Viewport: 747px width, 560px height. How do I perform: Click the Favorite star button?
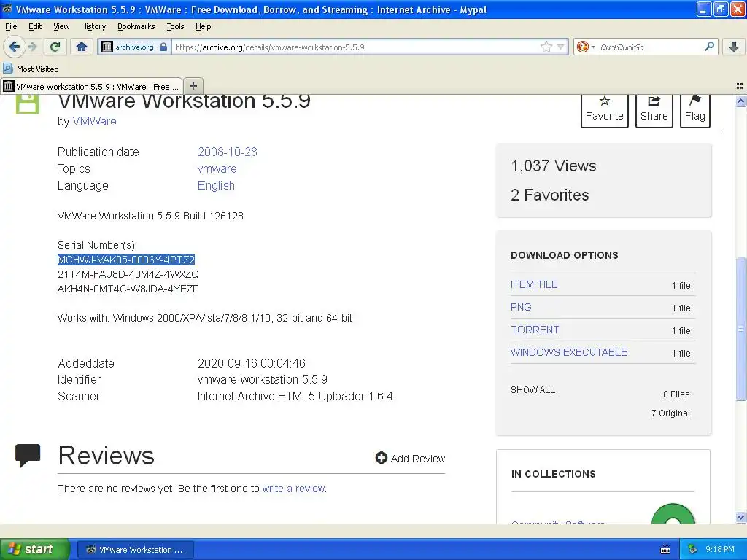point(604,110)
